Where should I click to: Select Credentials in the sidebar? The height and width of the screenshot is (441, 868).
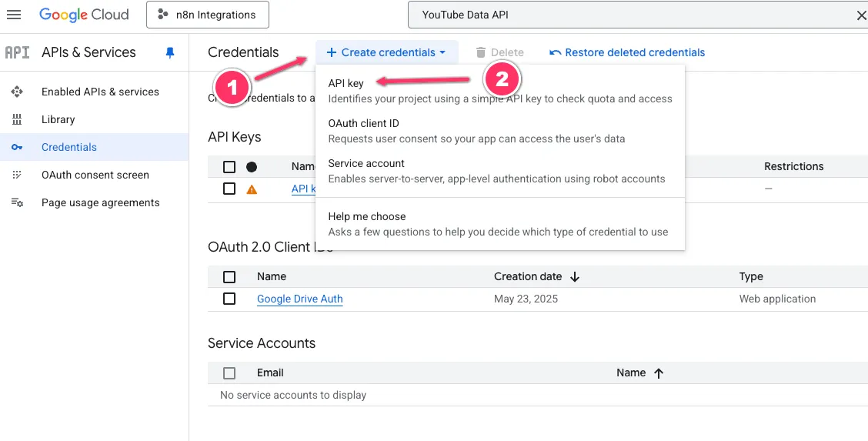click(94, 147)
